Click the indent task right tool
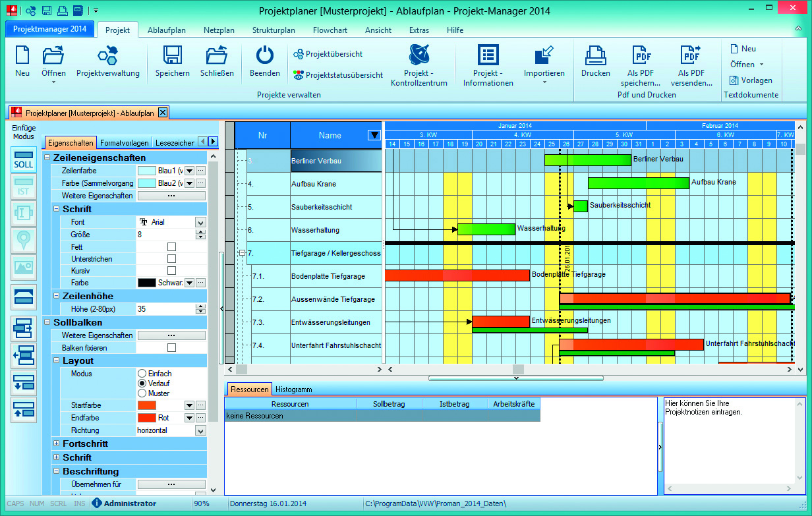Viewport: 812px width, 516px height. [24, 328]
